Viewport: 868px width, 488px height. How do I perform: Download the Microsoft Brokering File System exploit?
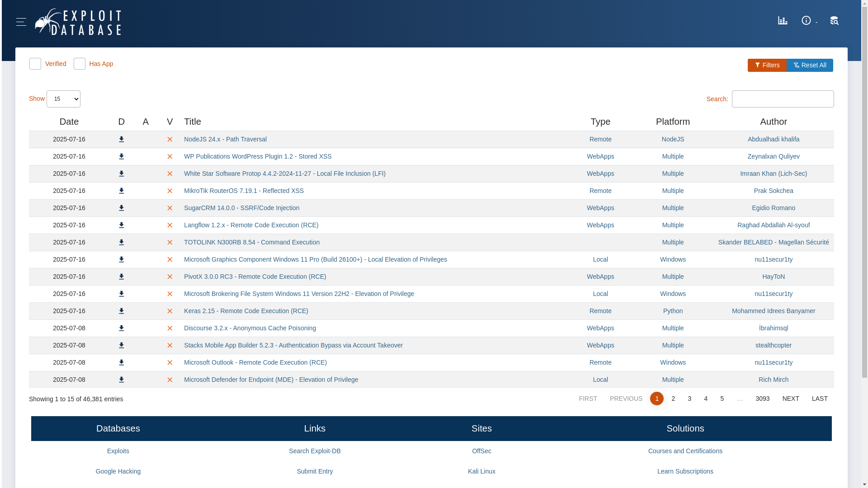pos(121,294)
